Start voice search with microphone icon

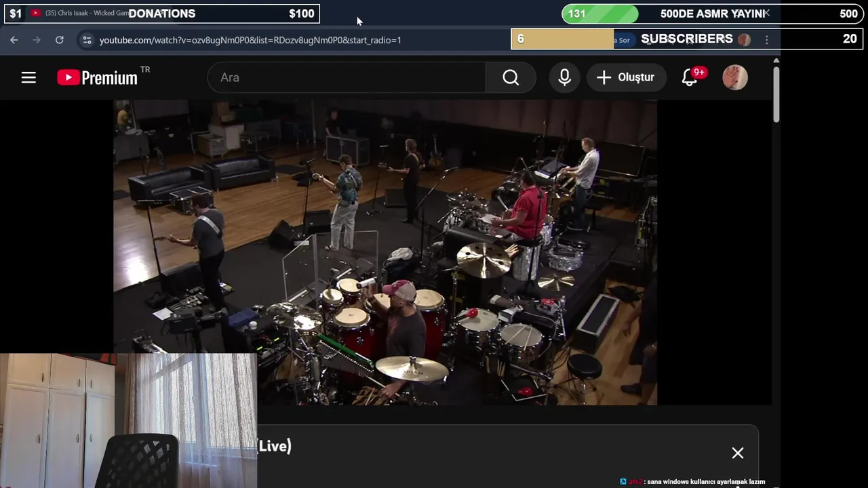pos(564,77)
